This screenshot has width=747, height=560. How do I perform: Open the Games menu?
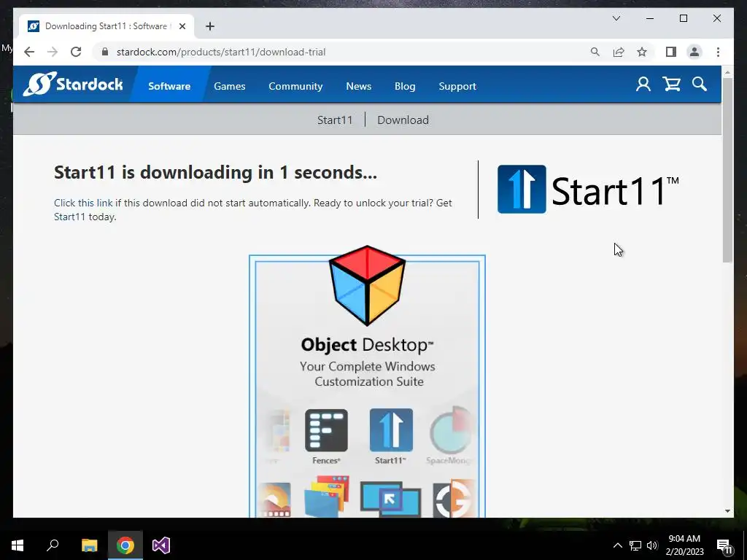230,86
